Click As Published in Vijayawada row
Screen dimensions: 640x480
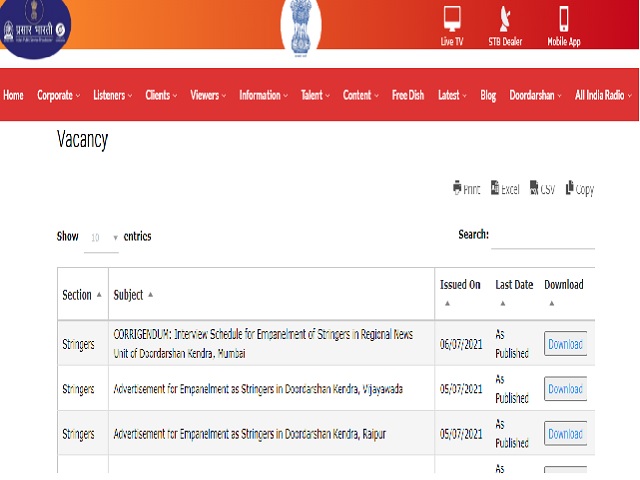(x=512, y=389)
